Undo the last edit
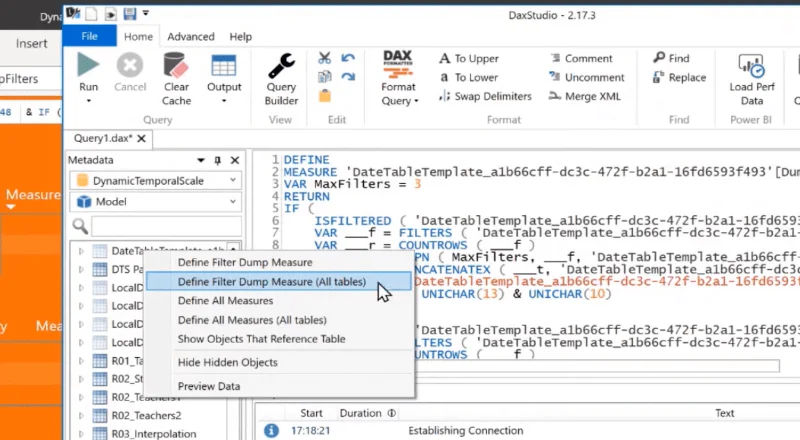 point(348,58)
